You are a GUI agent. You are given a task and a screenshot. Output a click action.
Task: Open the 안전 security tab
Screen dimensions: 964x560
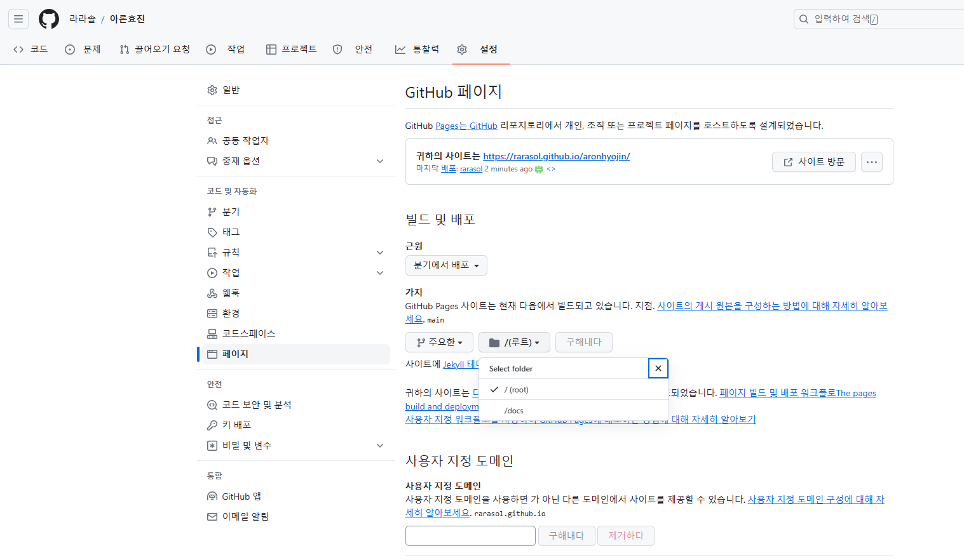[x=353, y=50]
